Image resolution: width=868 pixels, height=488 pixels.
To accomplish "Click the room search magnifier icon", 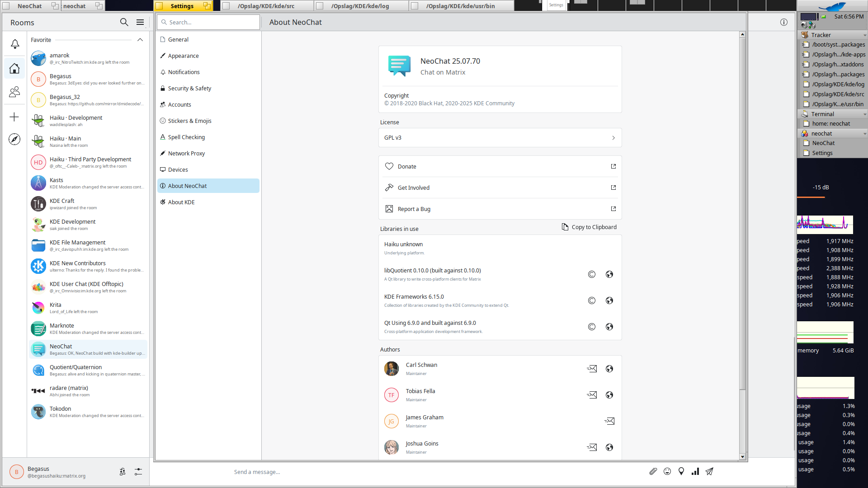I will pyautogui.click(x=124, y=22).
